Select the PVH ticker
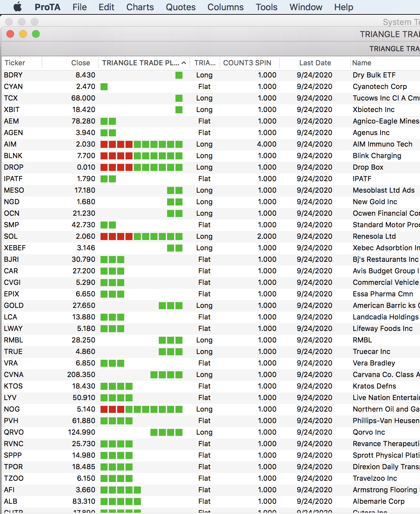The width and height of the screenshot is (420, 514). click(11, 421)
